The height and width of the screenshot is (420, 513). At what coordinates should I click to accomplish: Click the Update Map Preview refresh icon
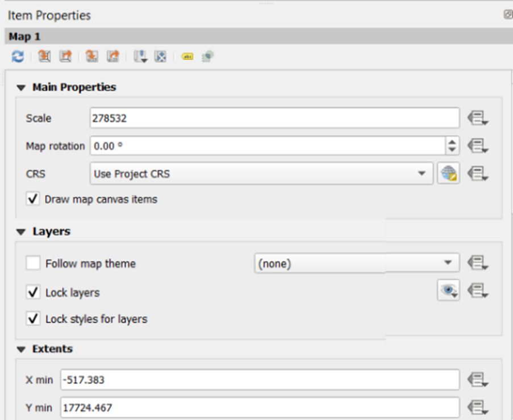pos(18,56)
